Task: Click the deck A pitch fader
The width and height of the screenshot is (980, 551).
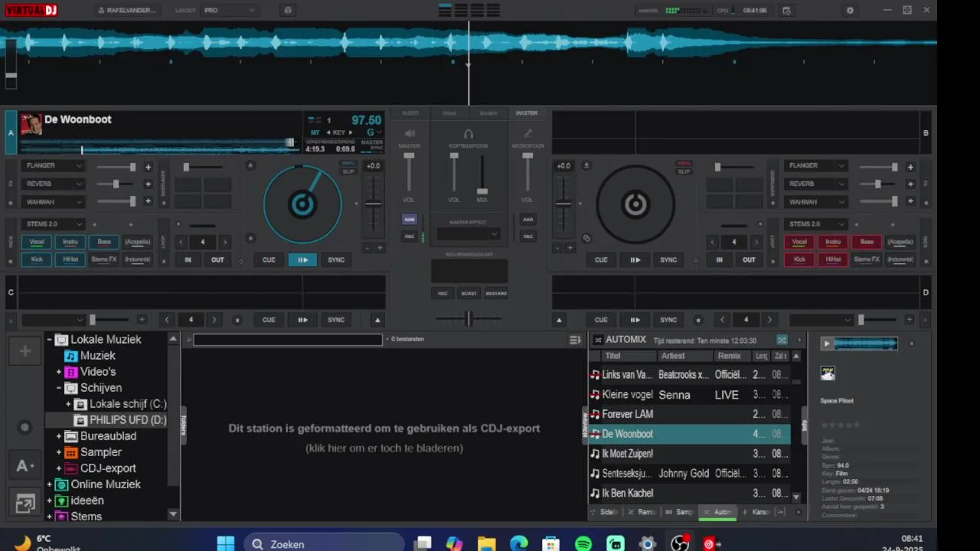Action: pos(373,203)
